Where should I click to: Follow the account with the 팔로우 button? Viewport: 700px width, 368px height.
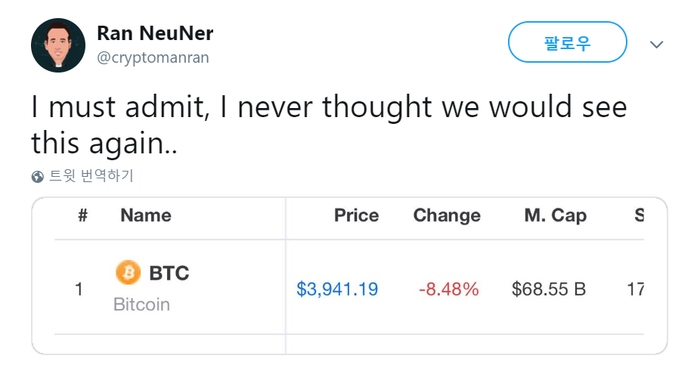tap(567, 42)
